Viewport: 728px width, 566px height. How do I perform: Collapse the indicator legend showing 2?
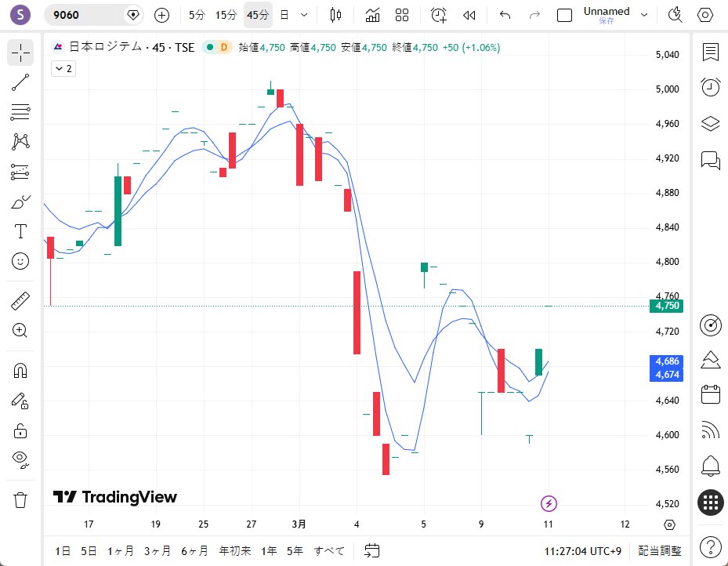[63, 69]
